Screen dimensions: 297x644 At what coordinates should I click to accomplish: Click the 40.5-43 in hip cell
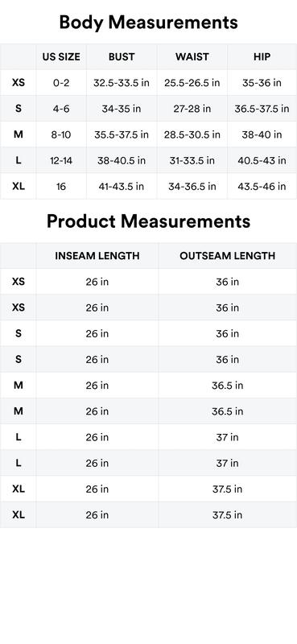tap(262, 160)
